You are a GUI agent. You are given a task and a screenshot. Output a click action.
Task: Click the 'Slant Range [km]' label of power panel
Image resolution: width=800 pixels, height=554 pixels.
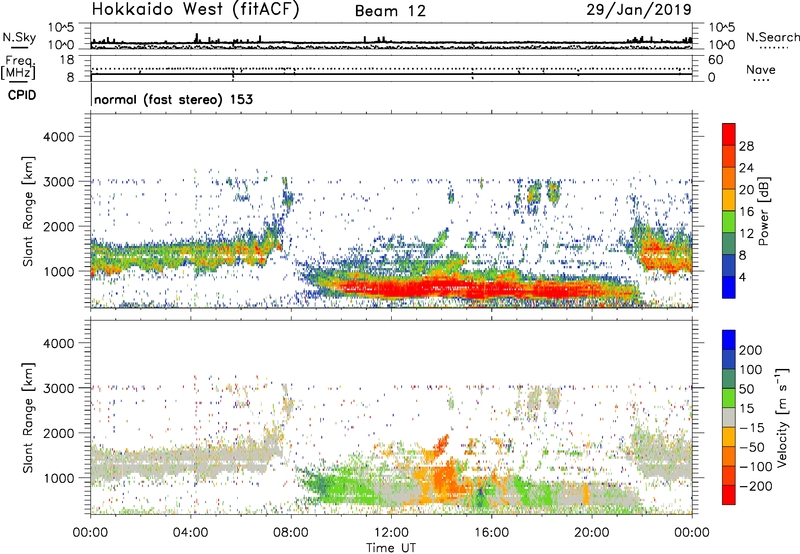point(28,211)
